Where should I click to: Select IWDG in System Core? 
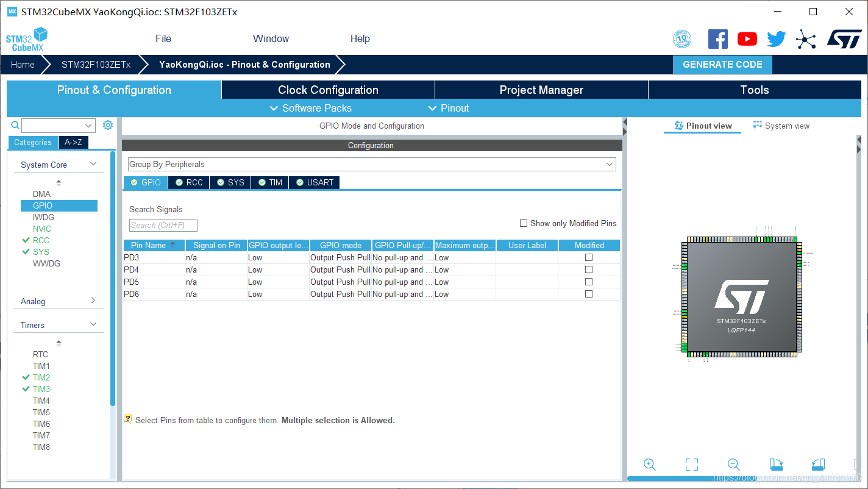tap(43, 217)
